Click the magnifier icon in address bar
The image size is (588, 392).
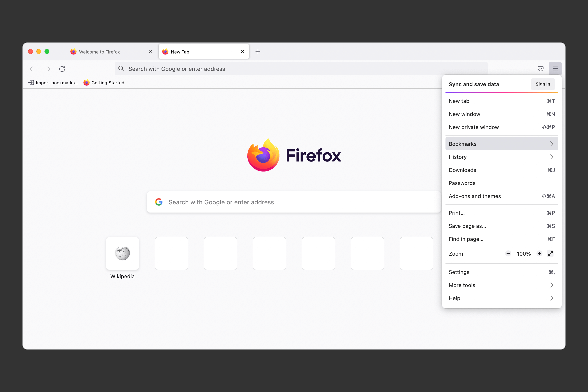[x=121, y=69]
